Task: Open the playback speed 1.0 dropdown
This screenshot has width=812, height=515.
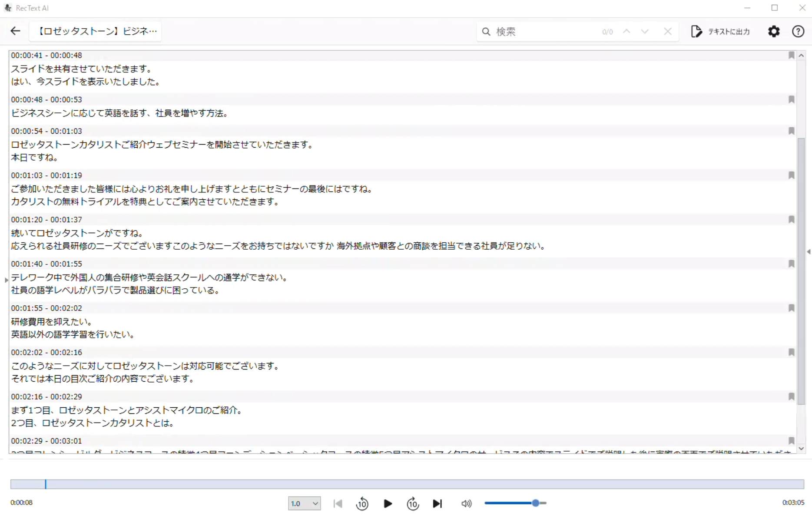Action: click(x=304, y=503)
